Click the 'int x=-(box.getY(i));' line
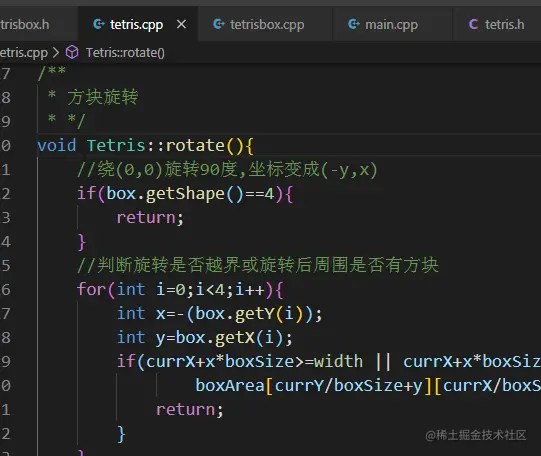 [219, 314]
